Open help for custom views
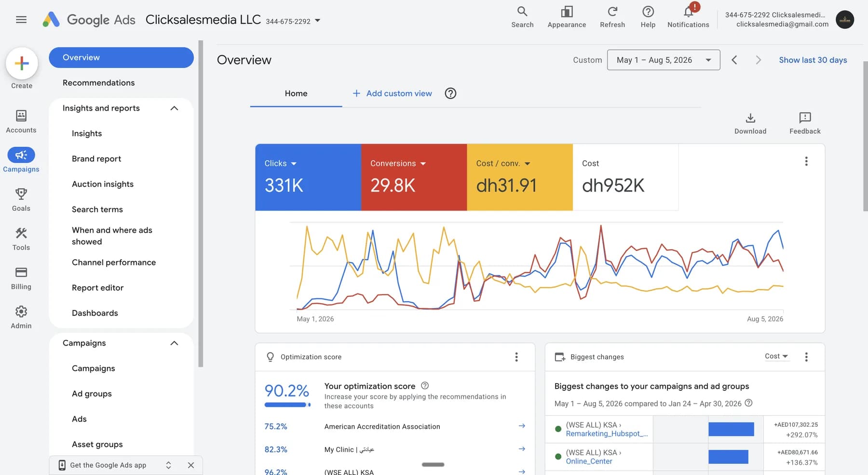 450,93
